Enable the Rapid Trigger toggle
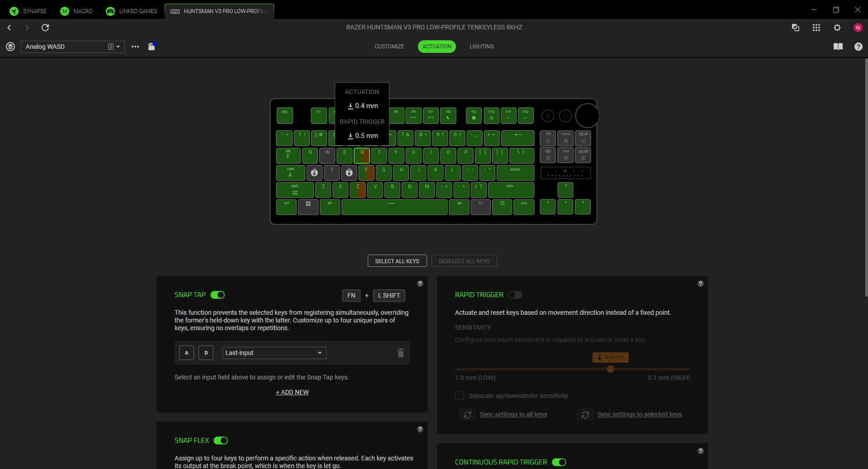This screenshot has width=868, height=469. (515, 295)
